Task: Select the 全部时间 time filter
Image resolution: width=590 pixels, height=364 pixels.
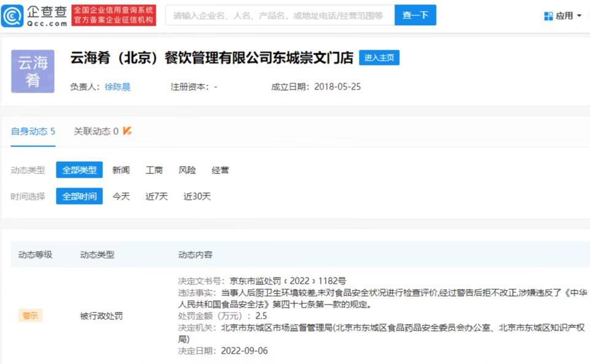Action: (79, 196)
